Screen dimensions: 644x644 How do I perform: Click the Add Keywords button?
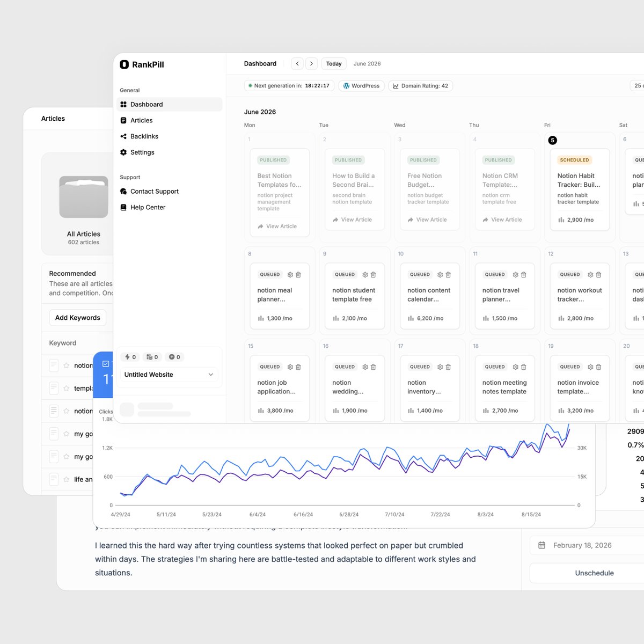(78, 318)
